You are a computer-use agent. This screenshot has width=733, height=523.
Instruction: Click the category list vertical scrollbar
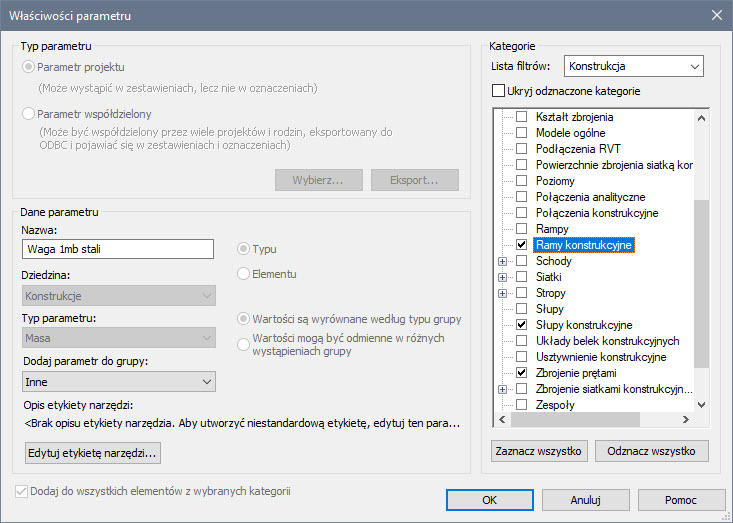(701, 300)
